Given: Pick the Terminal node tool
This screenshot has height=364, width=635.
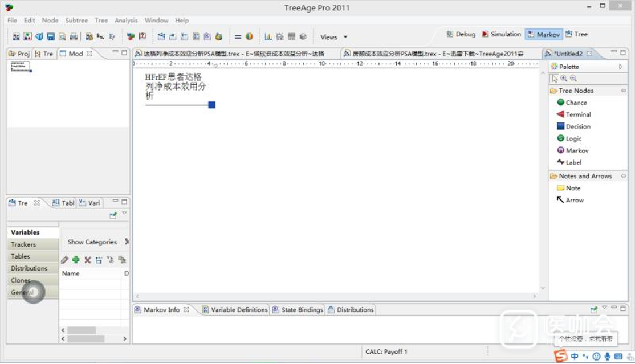Looking at the screenshot, I should [577, 114].
